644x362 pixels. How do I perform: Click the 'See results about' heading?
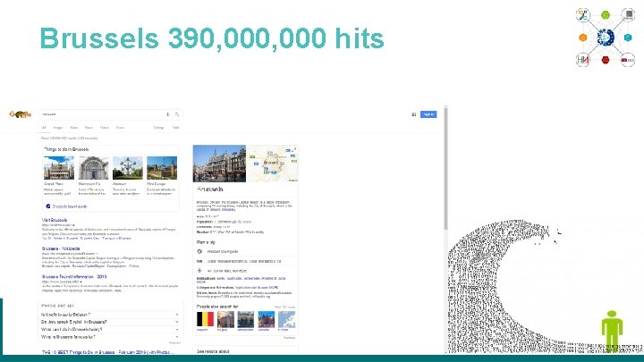point(213,352)
